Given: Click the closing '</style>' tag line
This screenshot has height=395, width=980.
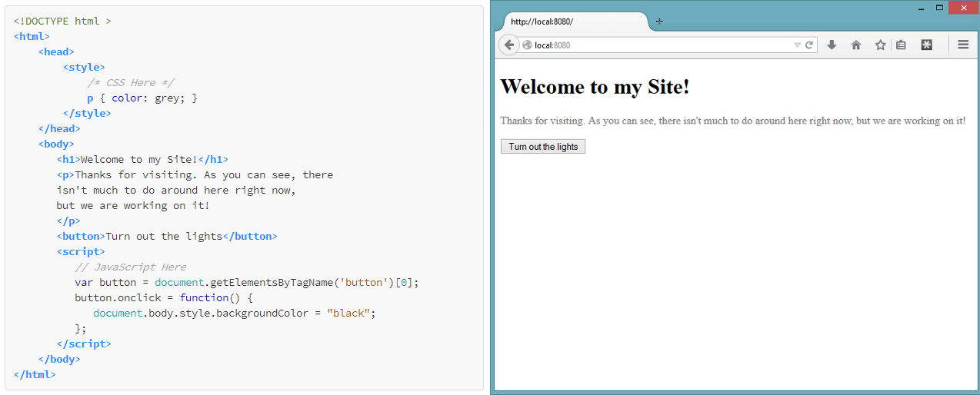Looking at the screenshot, I should coord(87,114).
